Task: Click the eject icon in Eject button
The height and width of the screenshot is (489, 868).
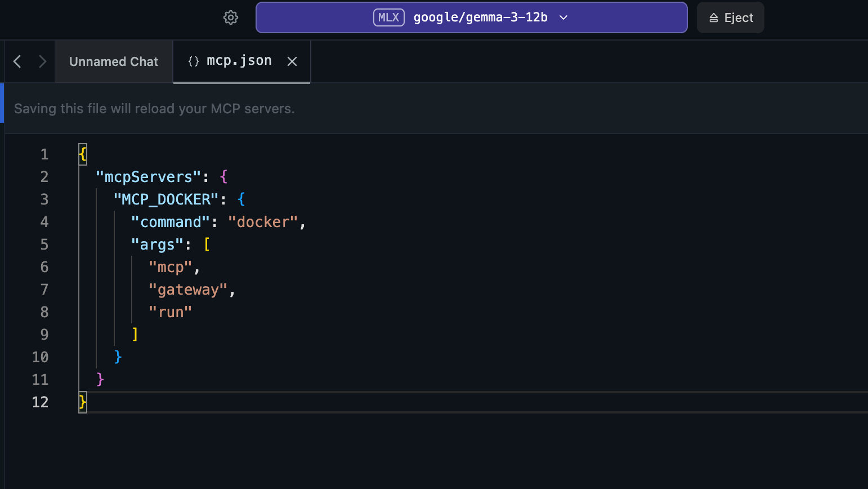Action: [714, 18]
